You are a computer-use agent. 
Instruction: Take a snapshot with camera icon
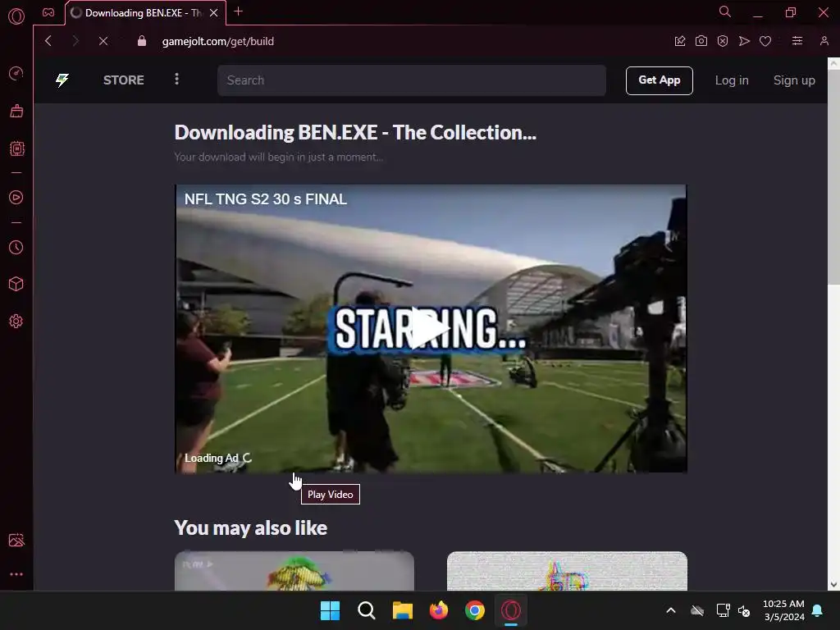coord(701,41)
